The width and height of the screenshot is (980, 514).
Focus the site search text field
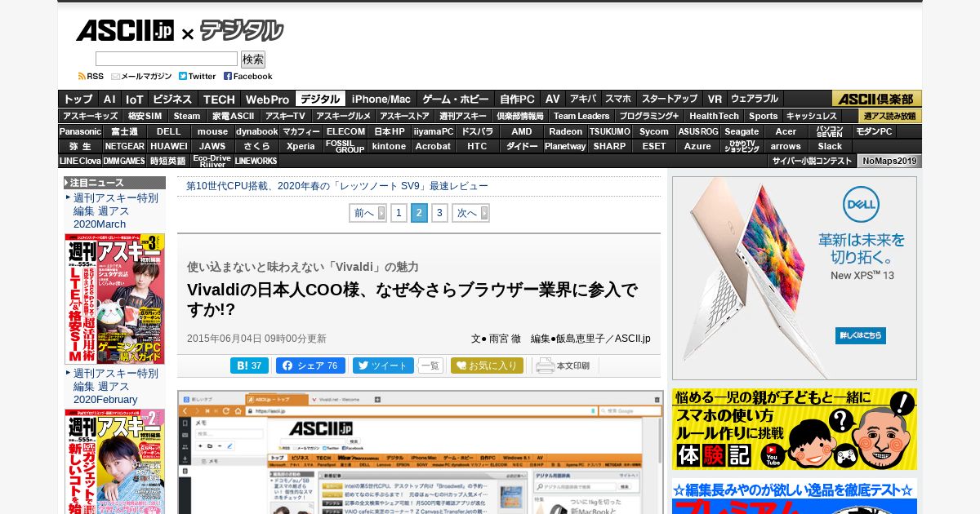click(x=167, y=59)
